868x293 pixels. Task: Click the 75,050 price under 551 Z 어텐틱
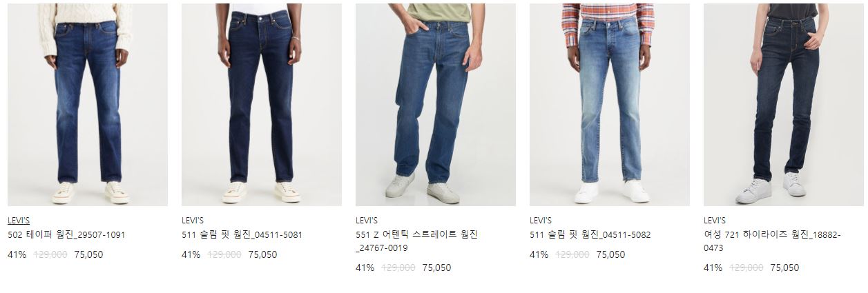click(436, 267)
